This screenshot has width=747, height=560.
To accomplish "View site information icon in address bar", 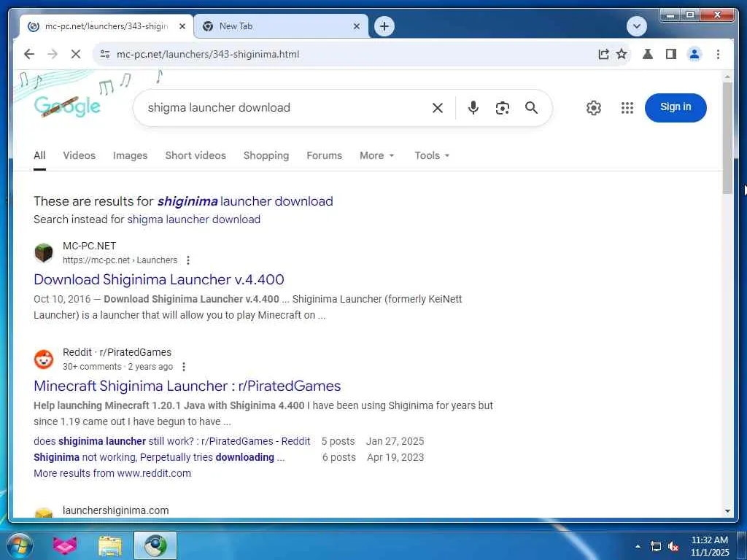I will pyautogui.click(x=105, y=54).
